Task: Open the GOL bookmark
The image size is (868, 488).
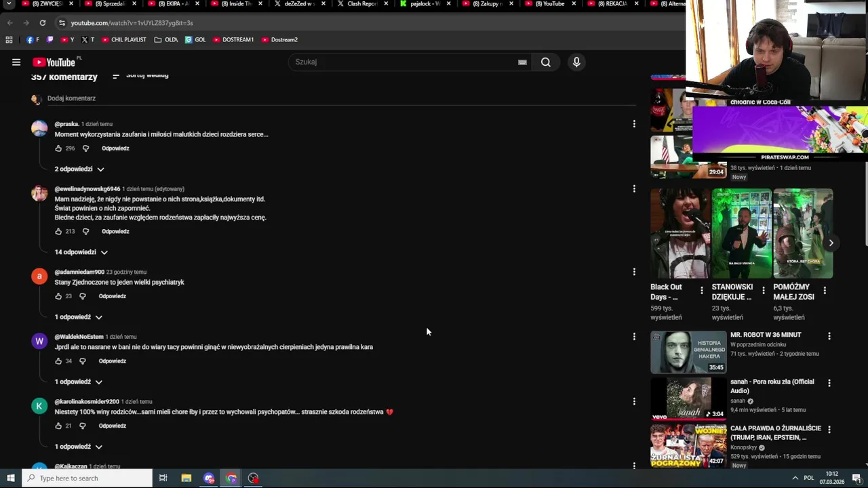Action: click(195, 40)
